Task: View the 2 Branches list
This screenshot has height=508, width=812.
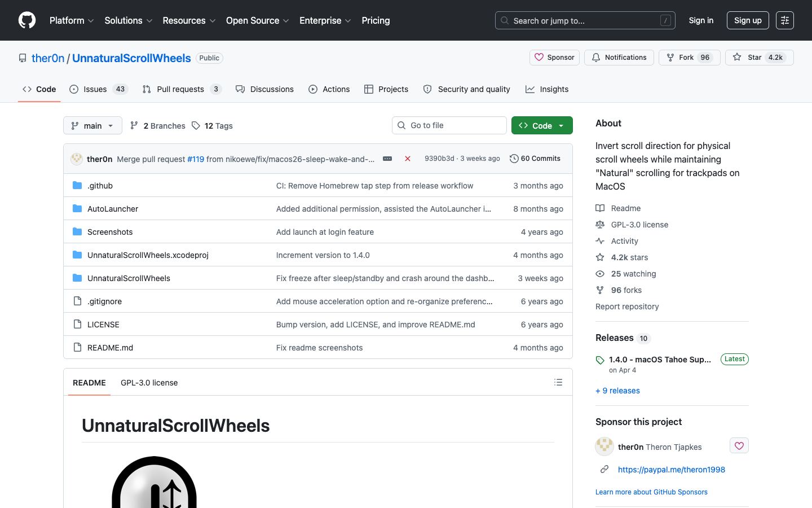Action: 157,125
